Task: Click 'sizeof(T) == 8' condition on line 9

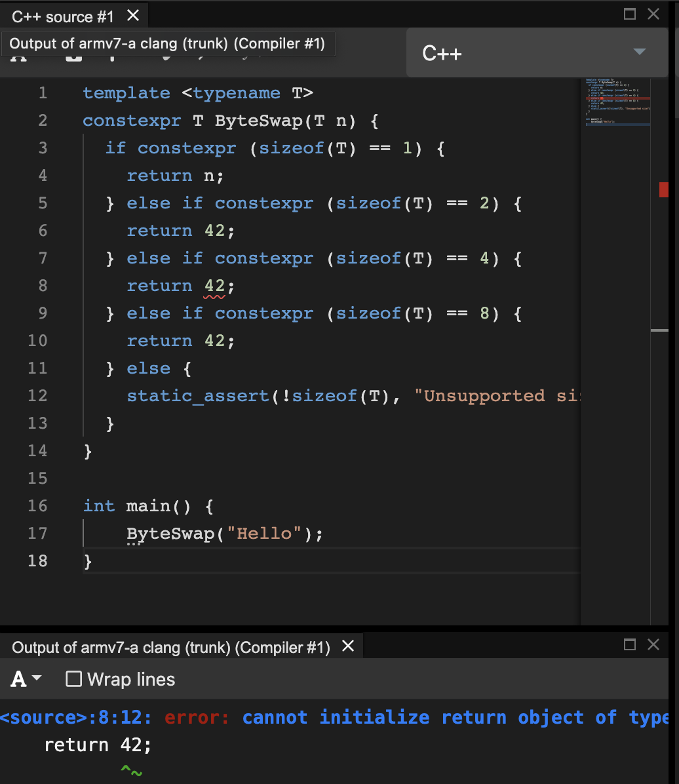Action: pos(412,313)
